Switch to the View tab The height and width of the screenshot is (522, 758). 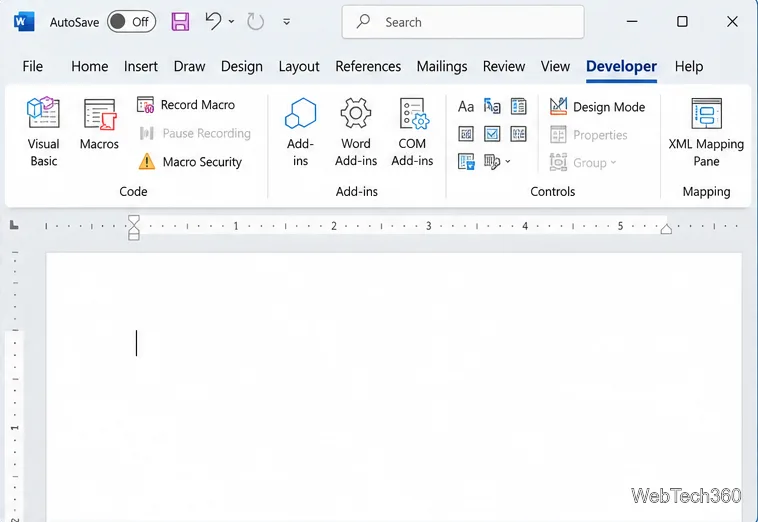[x=555, y=66]
